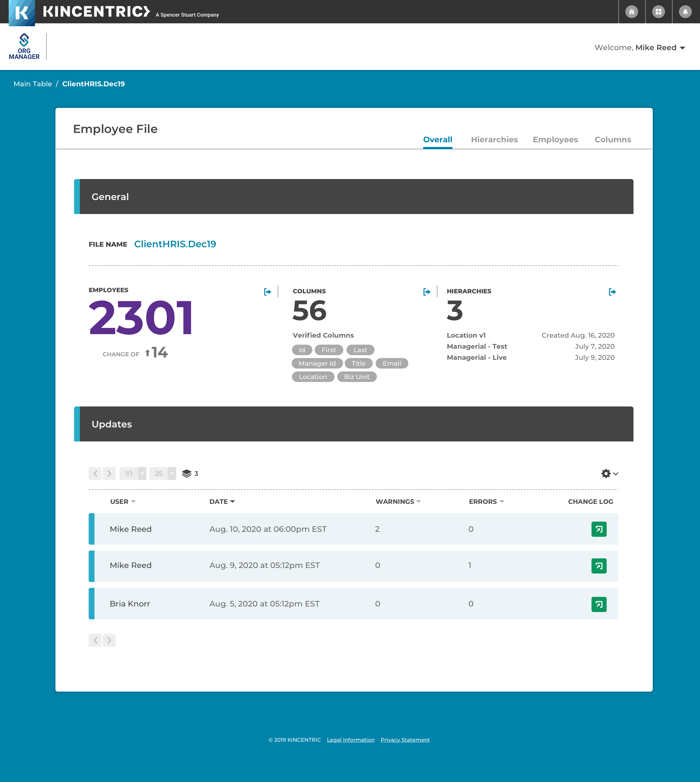Image resolution: width=700 pixels, height=782 pixels.
Task: Open change log for Aug. 9 update
Action: tap(598, 566)
